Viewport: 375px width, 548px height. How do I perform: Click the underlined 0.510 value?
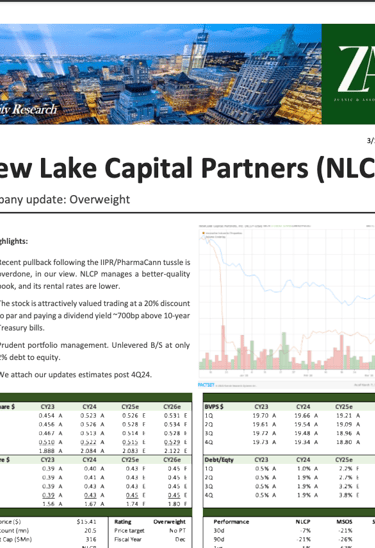pyautogui.click(x=46, y=442)
